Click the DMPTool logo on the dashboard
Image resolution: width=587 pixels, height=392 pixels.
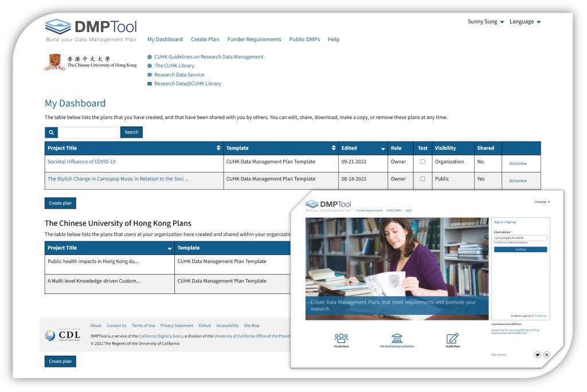coord(91,30)
